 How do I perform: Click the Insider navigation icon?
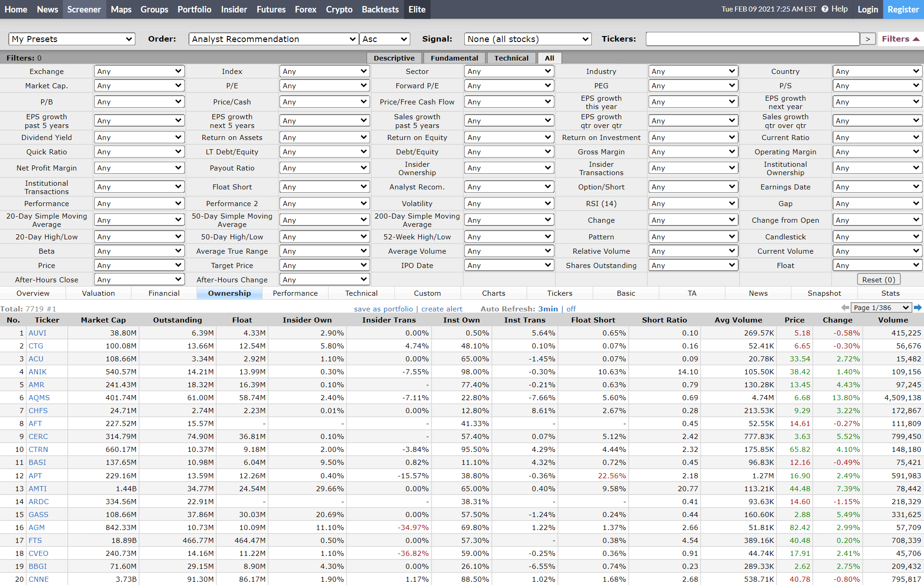tap(234, 9)
